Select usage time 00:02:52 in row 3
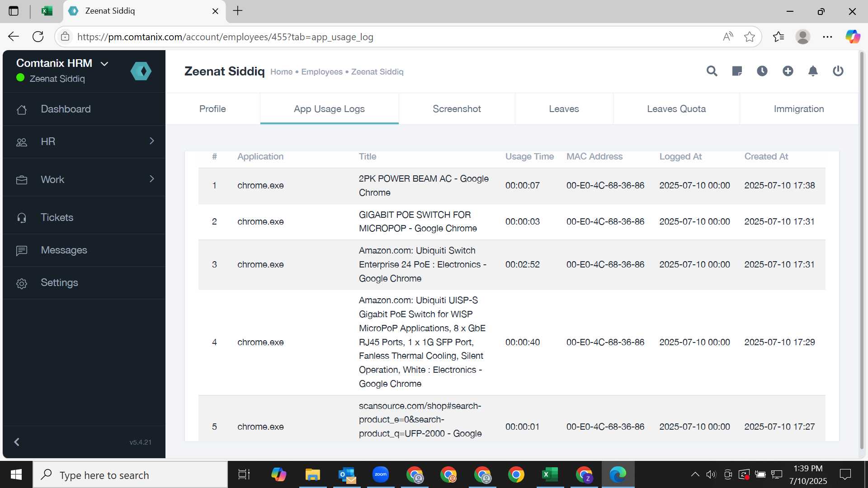Screen dimensions: 868x488 pos(522,264)
